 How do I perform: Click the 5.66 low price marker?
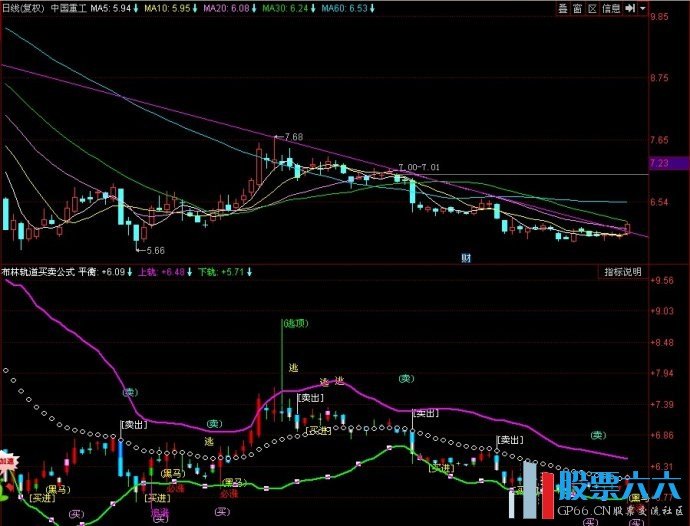click(152, 250)
